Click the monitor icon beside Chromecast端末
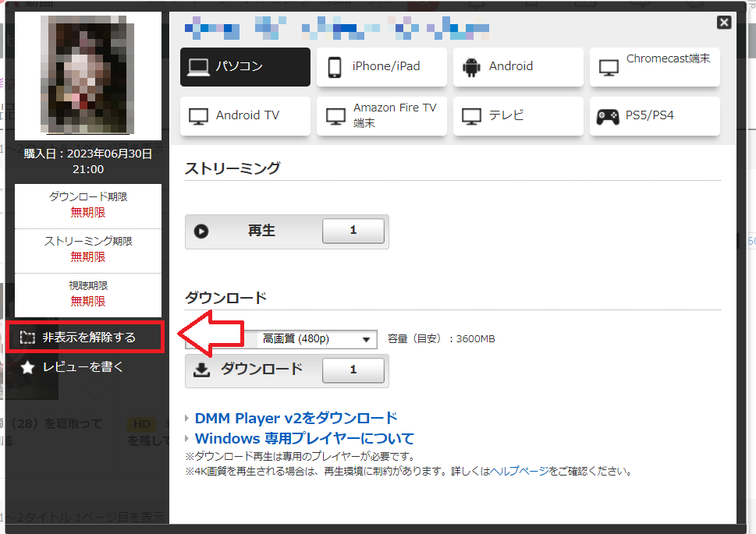Screen dimensions: 756x534 [x=609, y=68]
